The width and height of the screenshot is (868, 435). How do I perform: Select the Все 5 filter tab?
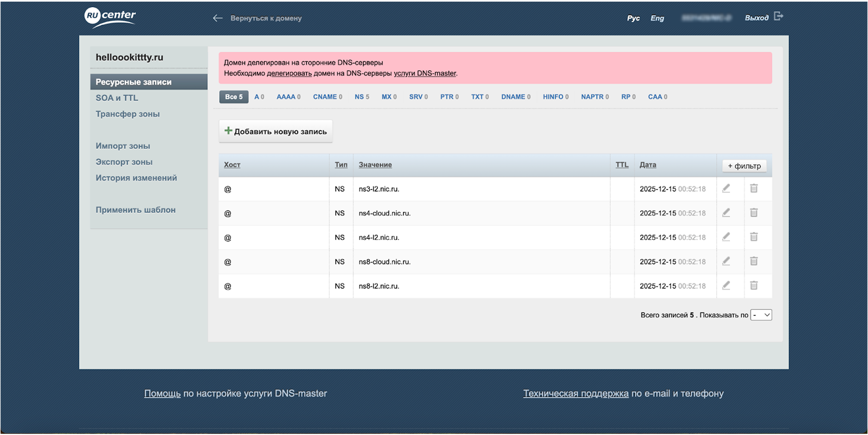(234, 97)
